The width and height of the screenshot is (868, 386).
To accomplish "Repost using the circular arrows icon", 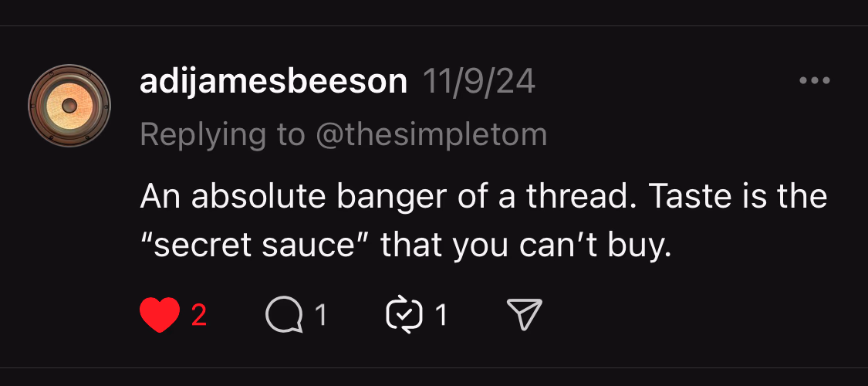I will (404, 314).
